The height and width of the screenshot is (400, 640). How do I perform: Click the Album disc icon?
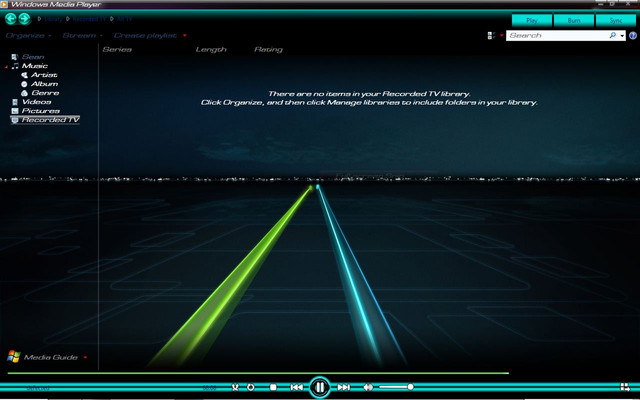pyautogui.click(x=24, y=84)
